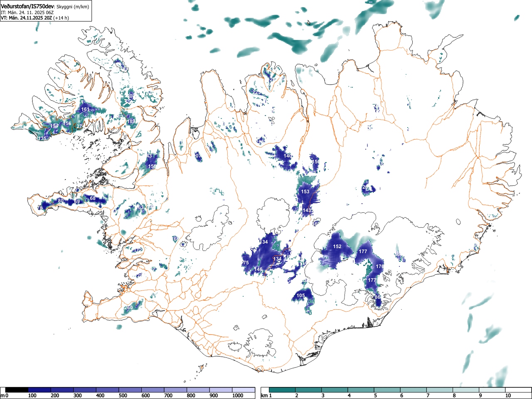
Task: Choose the 600–700 m legend swatch
Action: point(153,390)
